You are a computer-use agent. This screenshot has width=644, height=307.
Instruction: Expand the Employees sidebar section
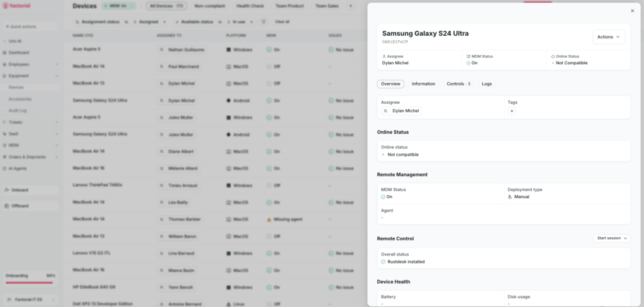57,64
